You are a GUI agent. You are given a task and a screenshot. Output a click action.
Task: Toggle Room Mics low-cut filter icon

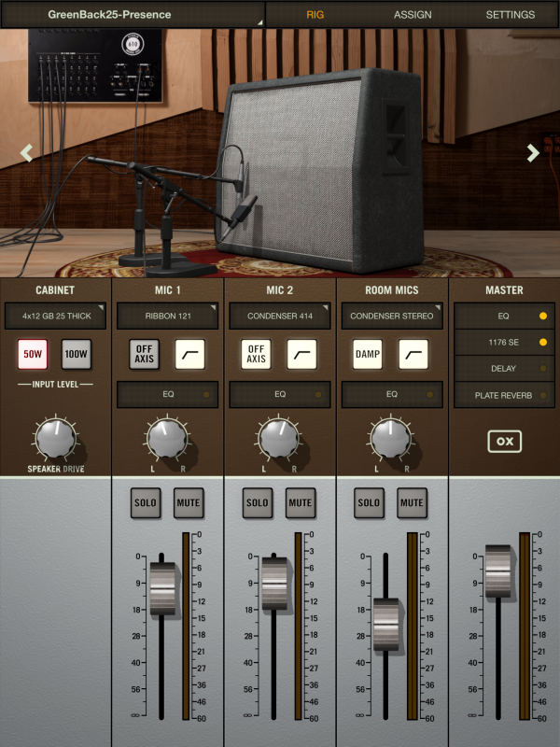[413, 354]
